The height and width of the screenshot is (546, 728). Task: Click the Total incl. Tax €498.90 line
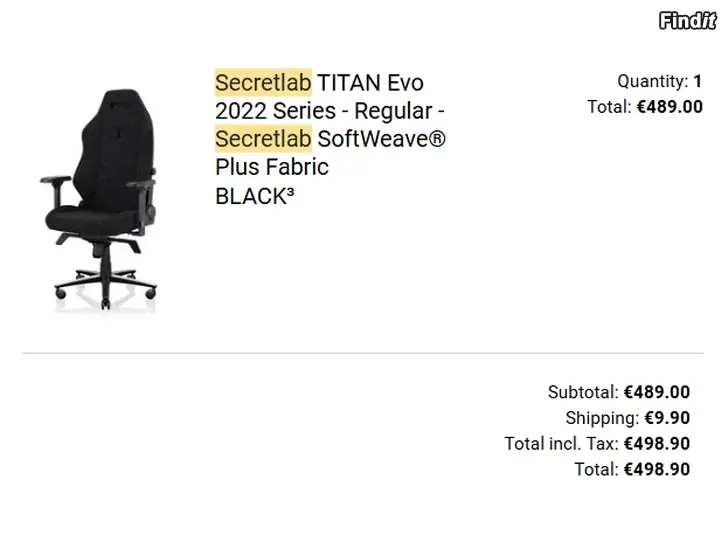pos(597,443)
